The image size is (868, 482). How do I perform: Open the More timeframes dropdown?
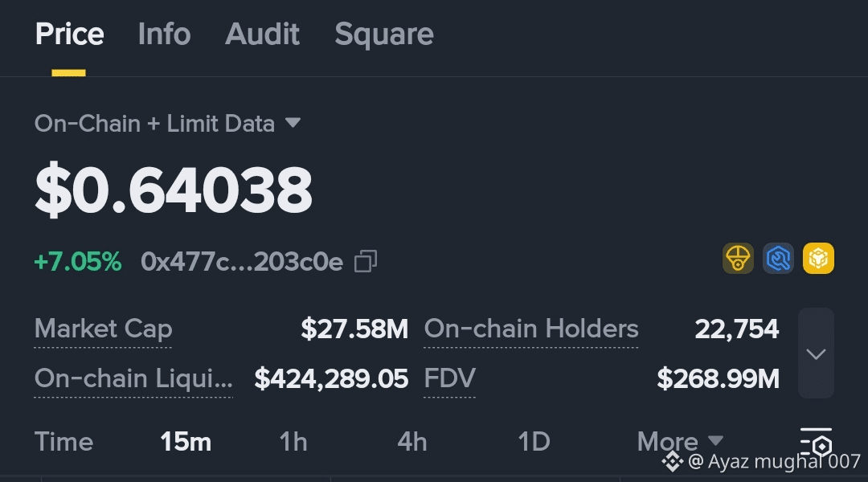[x=680, y=441]
